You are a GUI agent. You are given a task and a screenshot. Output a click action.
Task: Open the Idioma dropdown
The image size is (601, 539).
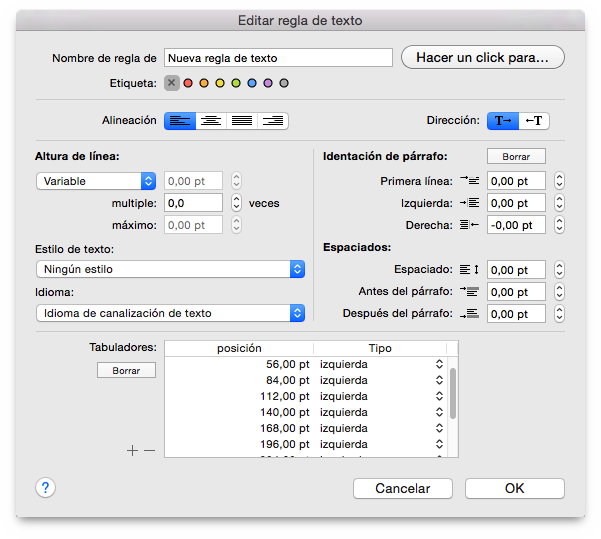click(x=171, y=313)
